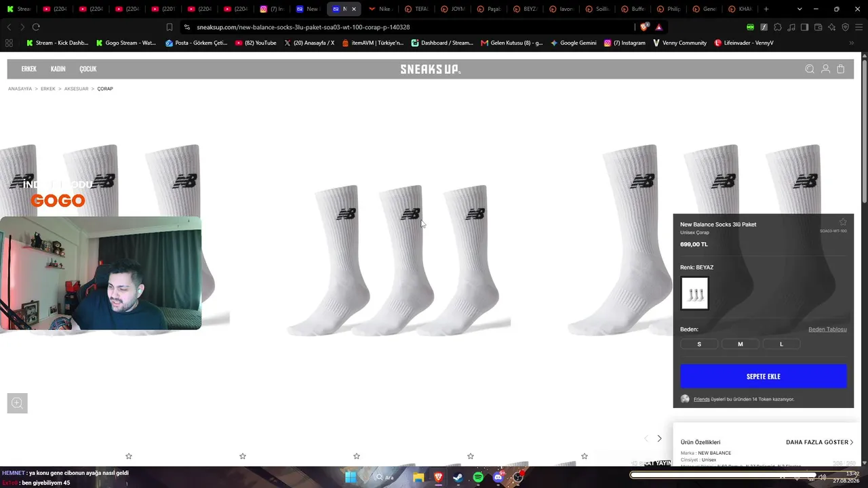Go to next item with right chevron arrow
This screenshot has height=488, width=868.
(x=659, y=439)
